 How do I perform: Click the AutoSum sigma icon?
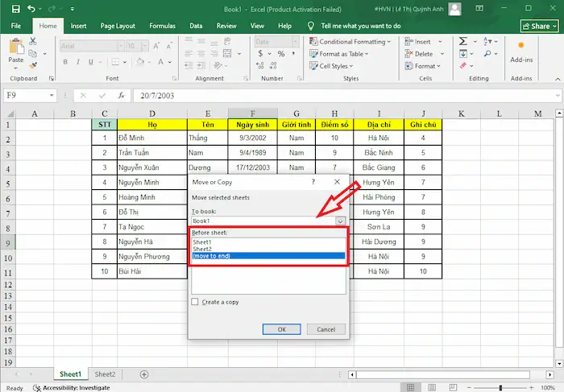(465, 41)
